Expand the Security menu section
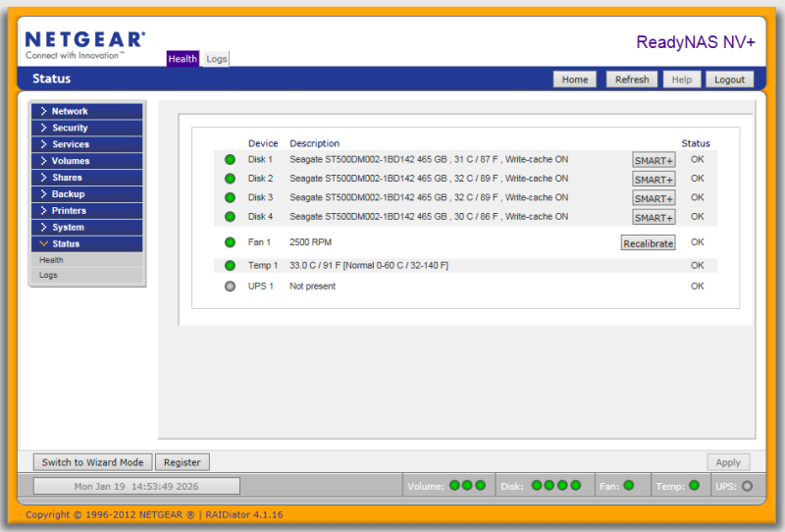This screenshot has height=532, width=785. click(86, 128)
